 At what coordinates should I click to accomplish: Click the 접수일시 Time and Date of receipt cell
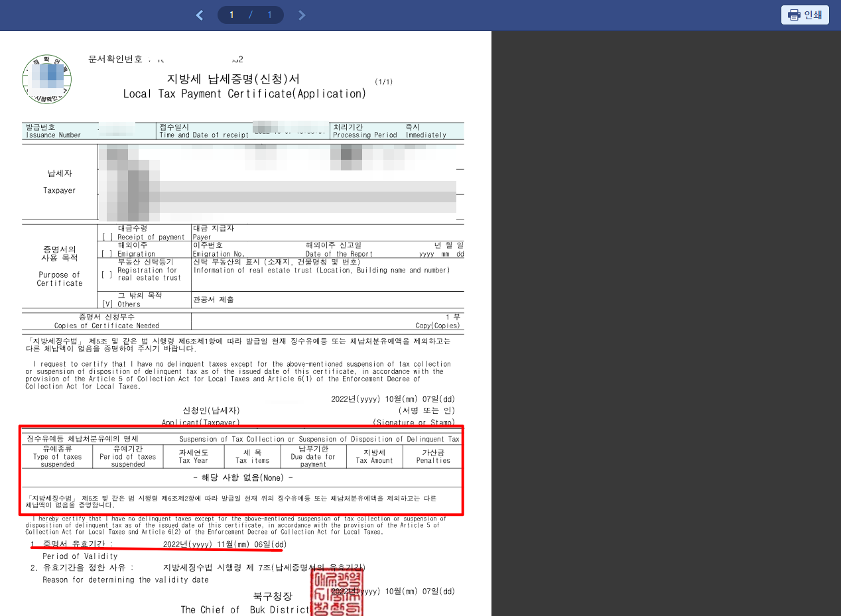pos(243,131)
